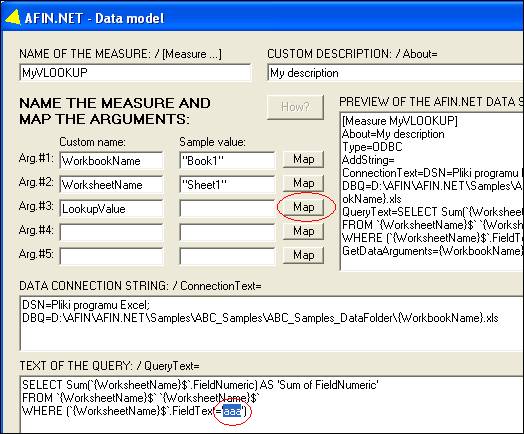Viewport: 524px width, 434px height.
Task: Click the circled Map button for Arg.#3
Action: pyautogui.click(x=303, y=207)
